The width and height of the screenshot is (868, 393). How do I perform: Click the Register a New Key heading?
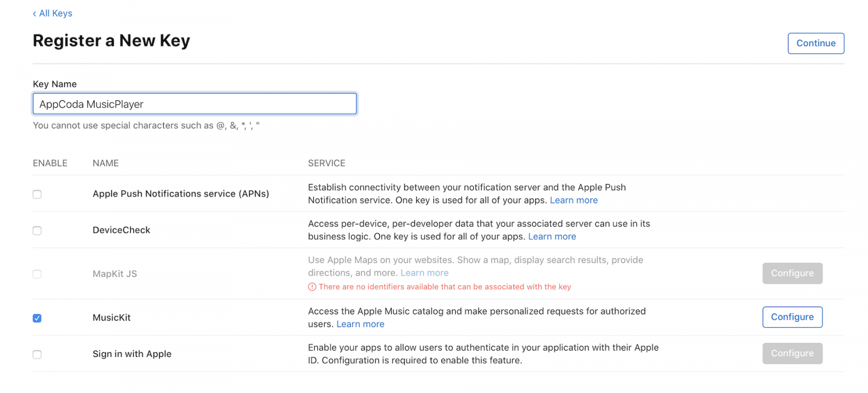click(x=111, y=41)
